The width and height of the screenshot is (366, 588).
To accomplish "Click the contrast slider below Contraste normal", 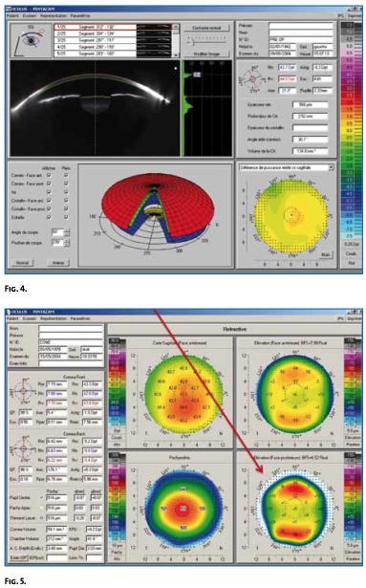I will point(206,41).
